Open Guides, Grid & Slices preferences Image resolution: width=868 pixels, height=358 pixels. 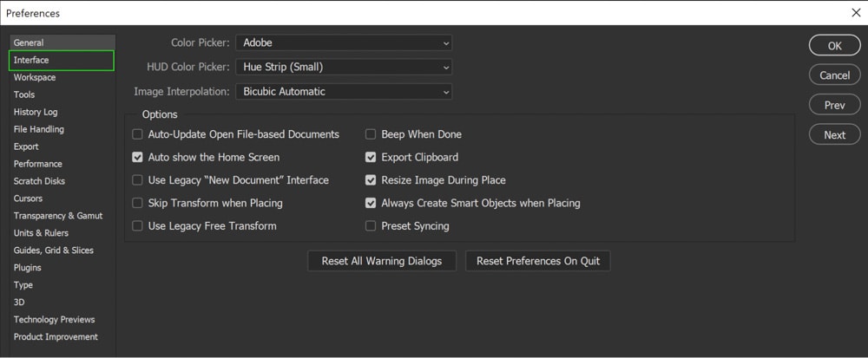(x=62, y=251)
